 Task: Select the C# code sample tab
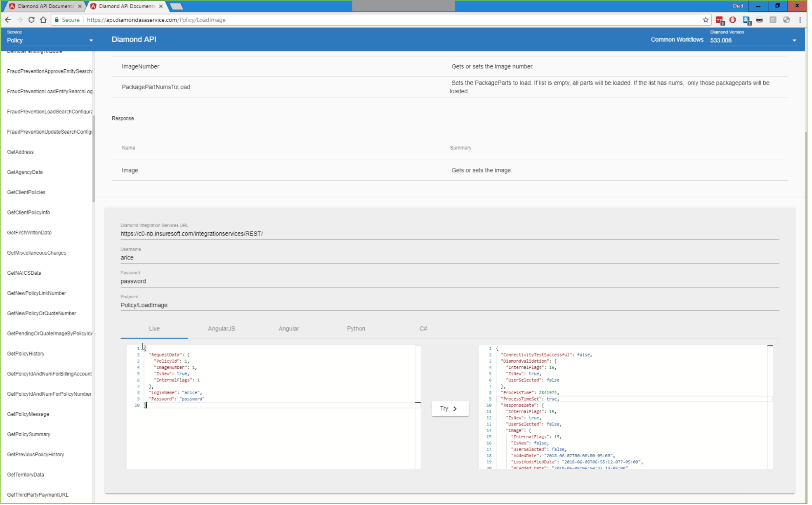[423, 329]
